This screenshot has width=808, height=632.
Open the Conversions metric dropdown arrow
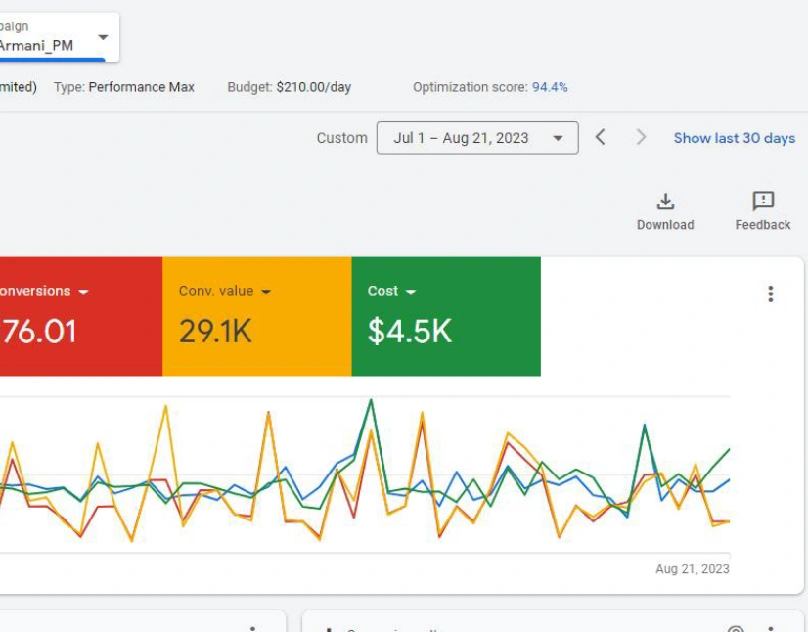[83, 292]
